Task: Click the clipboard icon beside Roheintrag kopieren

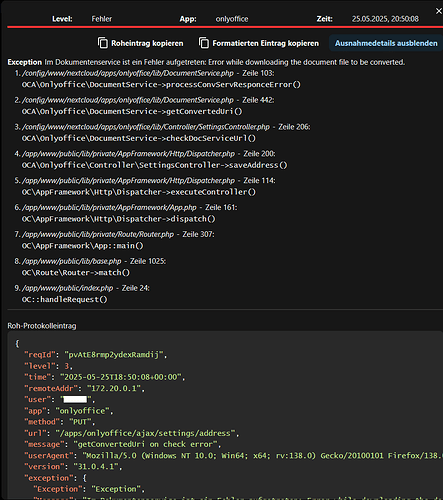Action: tap(103, 43)
